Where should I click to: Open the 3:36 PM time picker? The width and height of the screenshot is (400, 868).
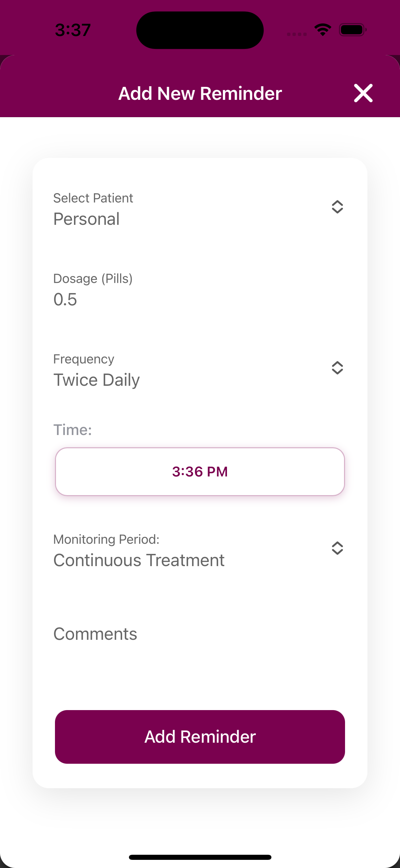click(200, 472)
